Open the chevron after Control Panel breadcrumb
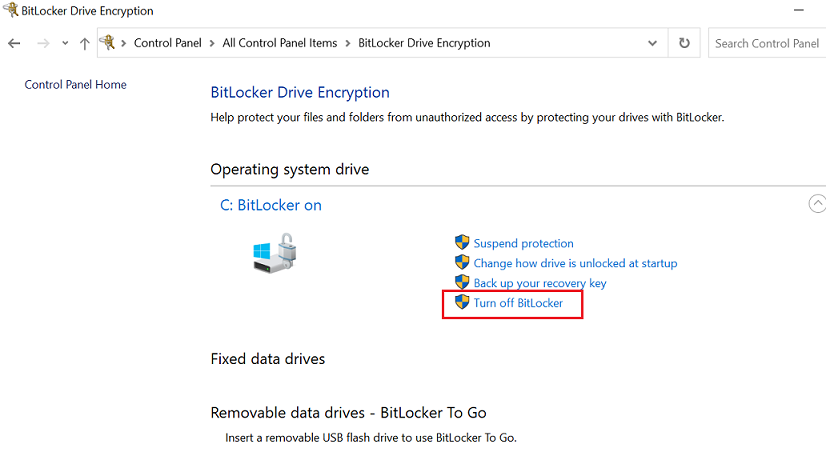Image resolution: width=826 pixels, height=452 pixels. (x=212, y=44)
